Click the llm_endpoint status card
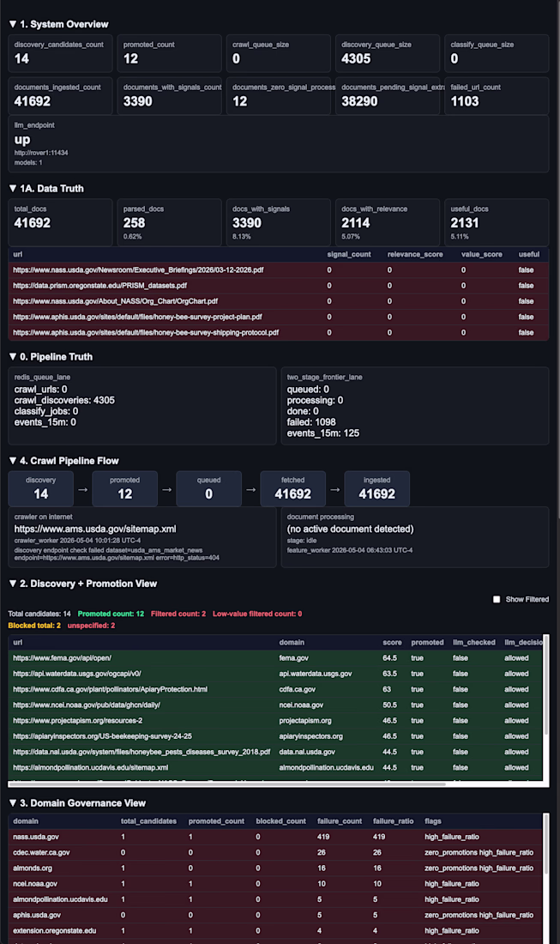This screenshot has width=560, height=944. (279, 144)
